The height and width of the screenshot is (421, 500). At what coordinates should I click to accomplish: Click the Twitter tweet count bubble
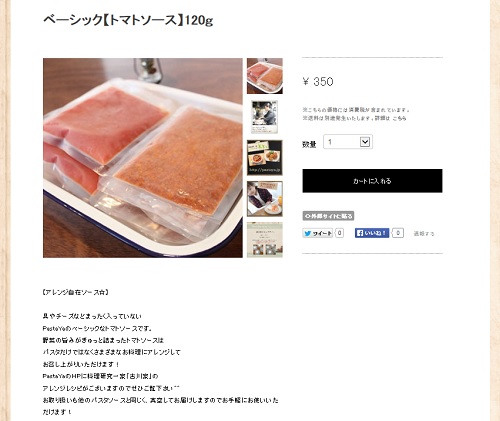pyautogui.click(x=339, y=233)
